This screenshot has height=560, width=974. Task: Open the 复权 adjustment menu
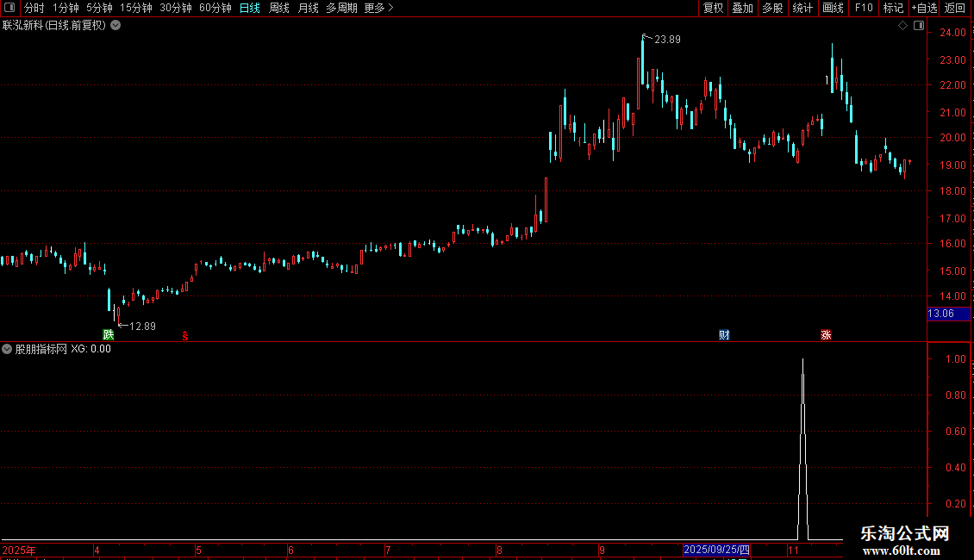[713, 8]
